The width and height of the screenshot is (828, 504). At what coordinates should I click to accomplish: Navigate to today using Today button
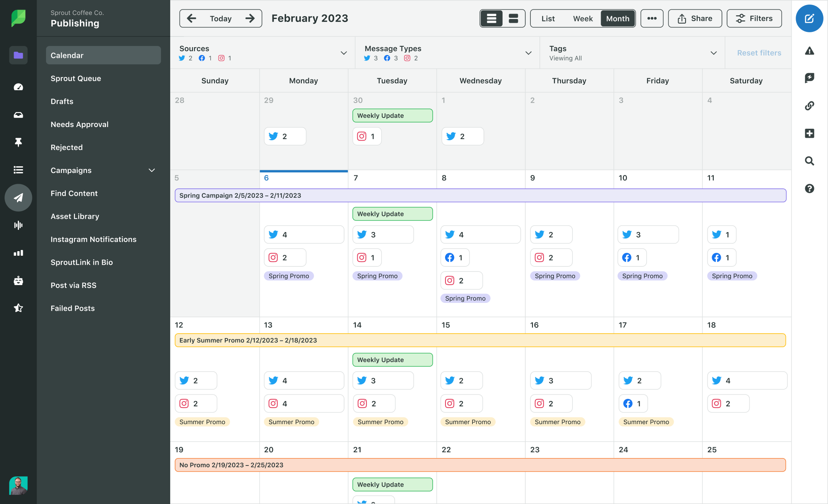point(221,18)
